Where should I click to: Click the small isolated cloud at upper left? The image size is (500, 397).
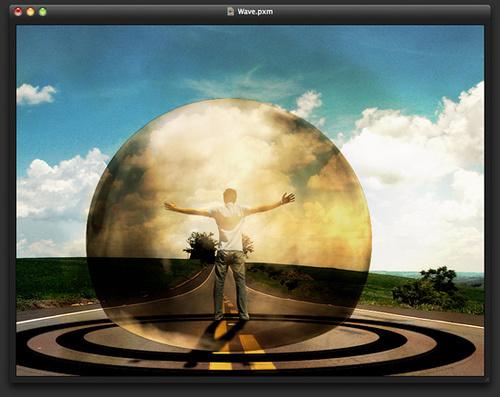click(36, 94)
